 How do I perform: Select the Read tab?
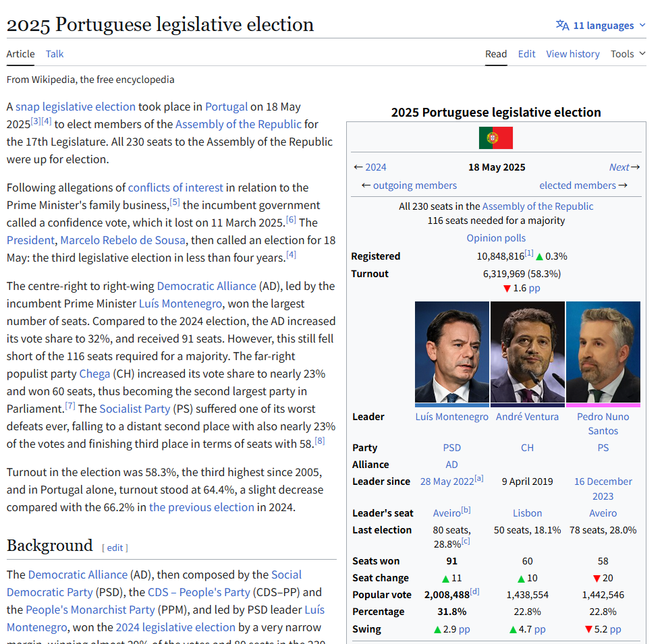click(496, 54)
